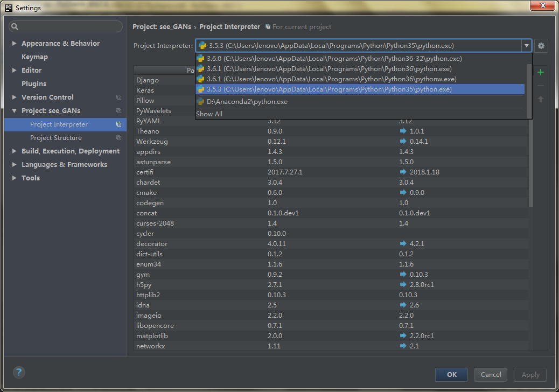Click the Apply button
The width and height of the screenshot is (559, 392).
[x=530, y=375]
